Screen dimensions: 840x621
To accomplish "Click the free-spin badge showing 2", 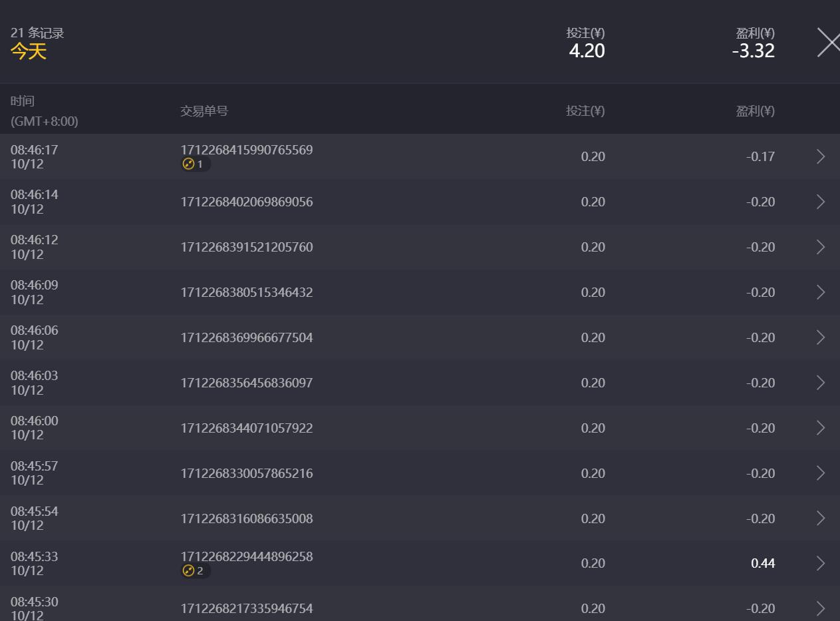I will (196, 570).
